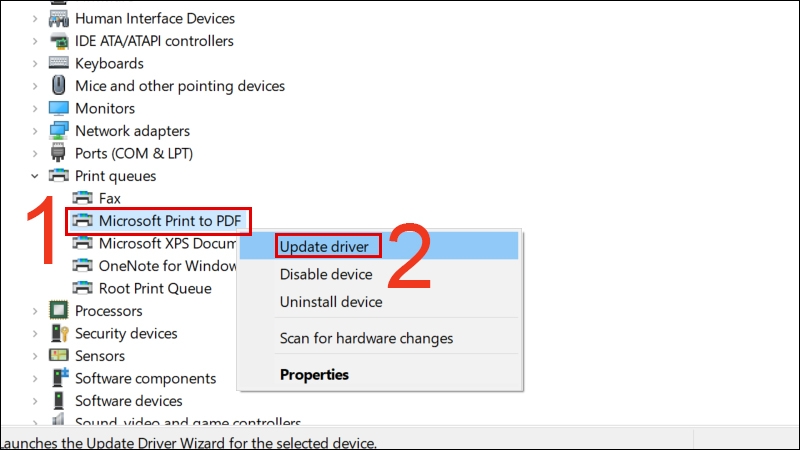Select Uninstall device menu entry
Viewport: 800px width, 450px height.
coord(331,301)
